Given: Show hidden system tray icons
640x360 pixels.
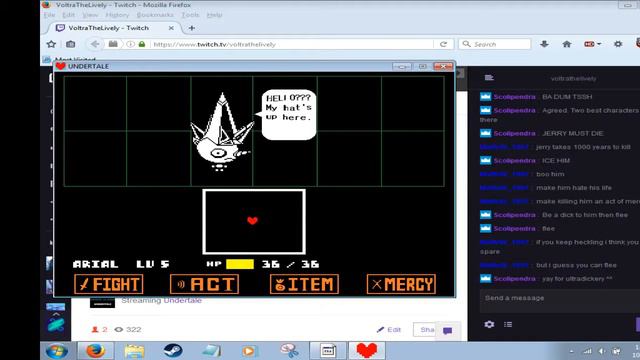Looking at the screenshot, I should click(571, 351).
